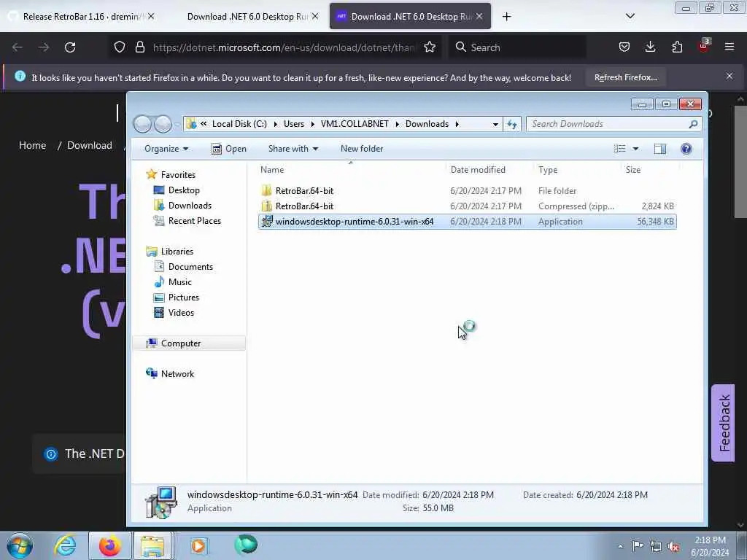Go forward in the Explorer window
Image resolution: width=747 pixels, height=560 pixels.
point(163,124)
